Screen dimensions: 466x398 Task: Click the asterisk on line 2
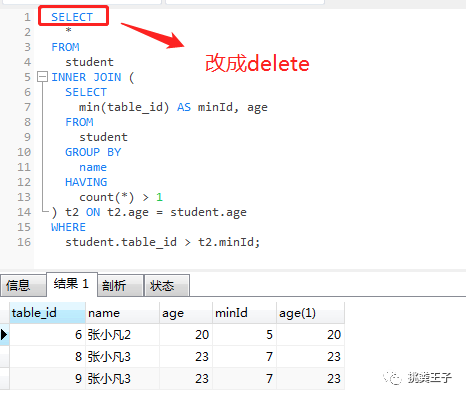click(68, 30)
